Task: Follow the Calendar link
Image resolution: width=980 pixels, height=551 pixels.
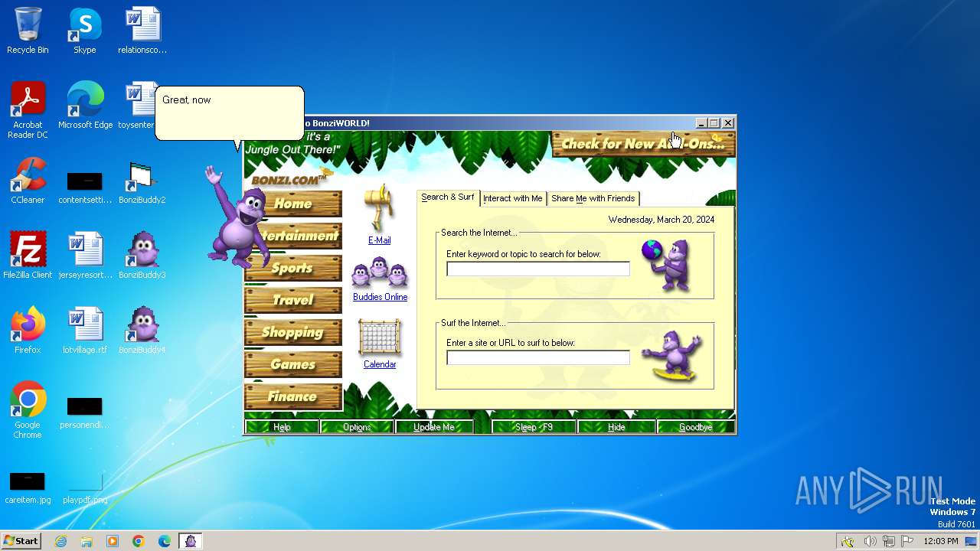Action: [x=380, y=364]
